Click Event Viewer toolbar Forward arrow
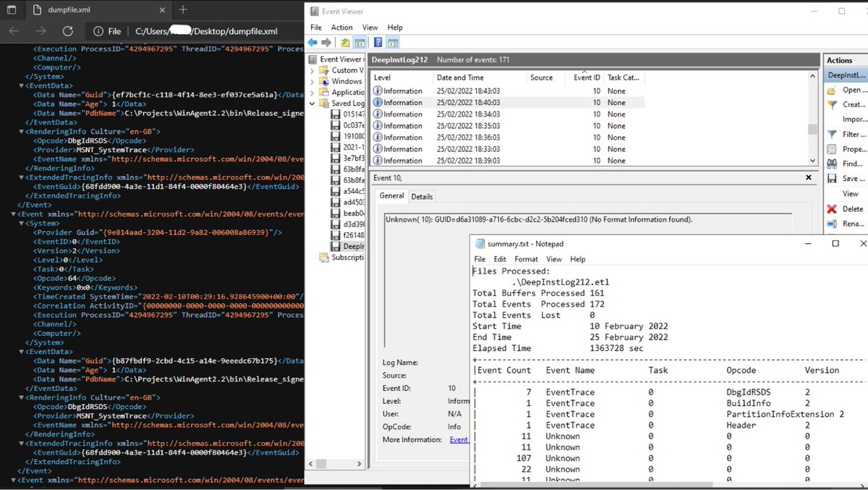The height and width of the screenshot is (490, 868). 326,43
